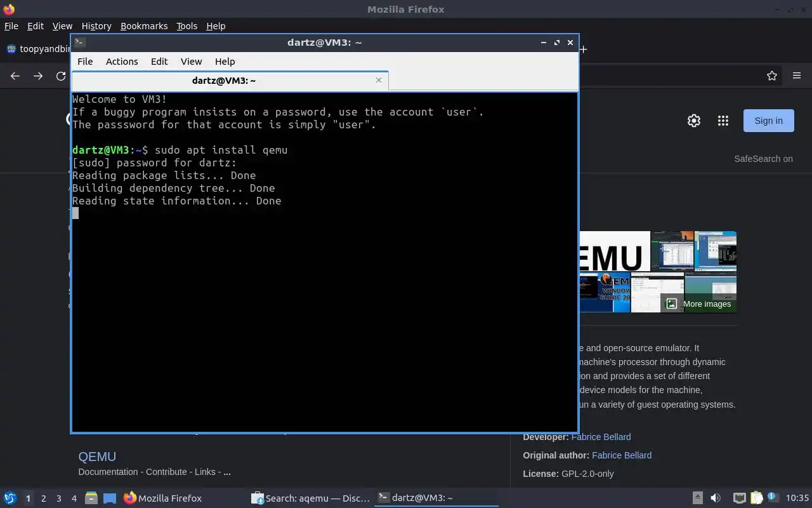Click the Firefox logo in the title bar
Image resolution: width=812 pixels, height=508 pixels.
pos(8,9)
